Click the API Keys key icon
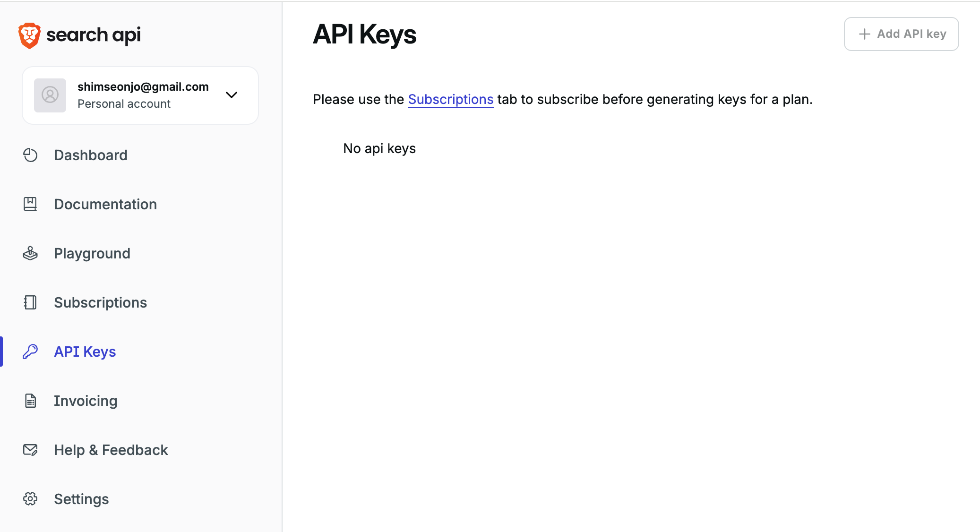 30,352
